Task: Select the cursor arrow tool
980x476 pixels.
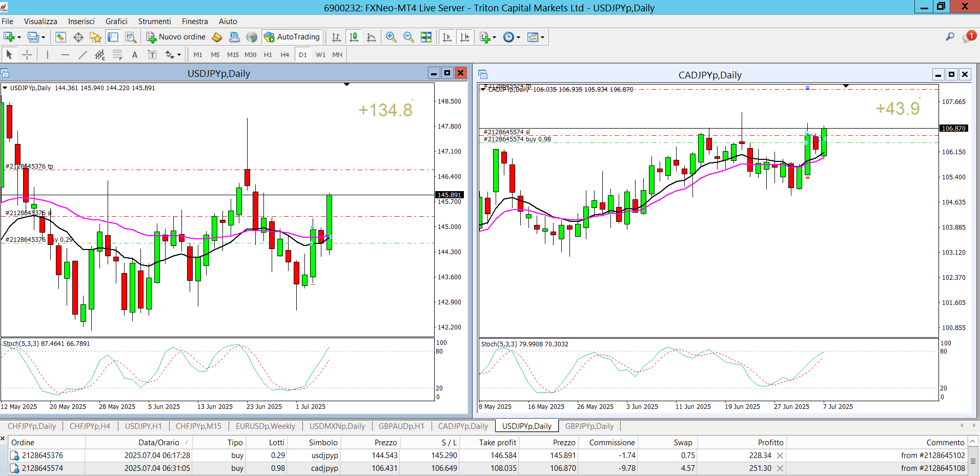Action: (9, 55)
